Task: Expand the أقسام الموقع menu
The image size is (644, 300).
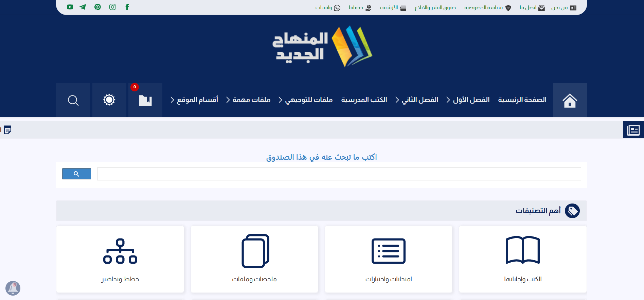Action: (194, 100)
